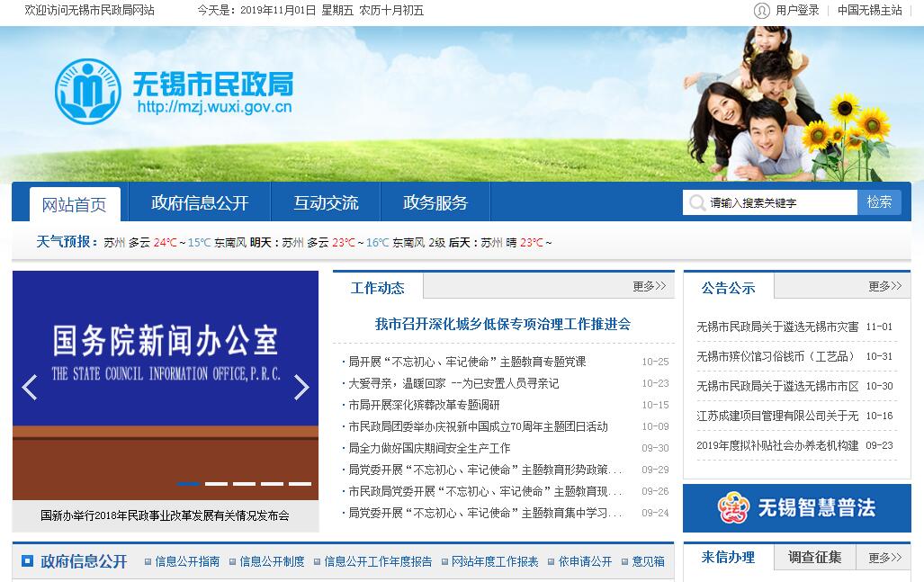Image resolution: width=924 pixels, height=582 pixels.
Task: Expand 更多>> in 工作动态 section
Action: point(649,286)
